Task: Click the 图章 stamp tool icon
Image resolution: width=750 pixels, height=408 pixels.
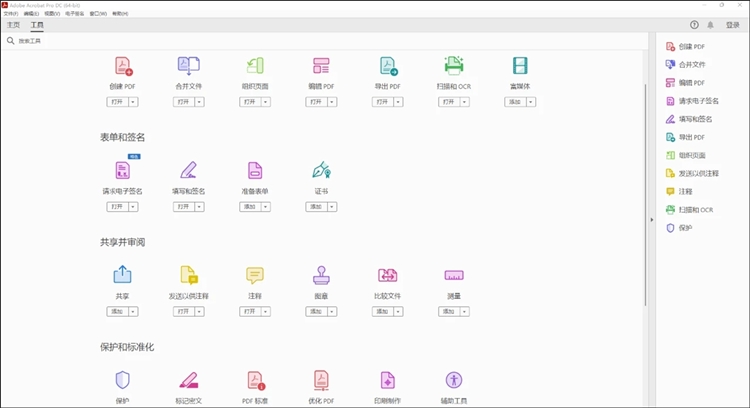Action: 321,275
